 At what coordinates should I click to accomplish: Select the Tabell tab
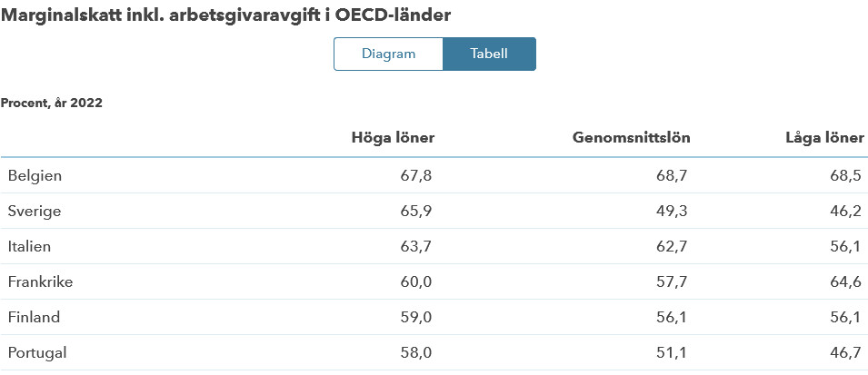pos(489,54)
